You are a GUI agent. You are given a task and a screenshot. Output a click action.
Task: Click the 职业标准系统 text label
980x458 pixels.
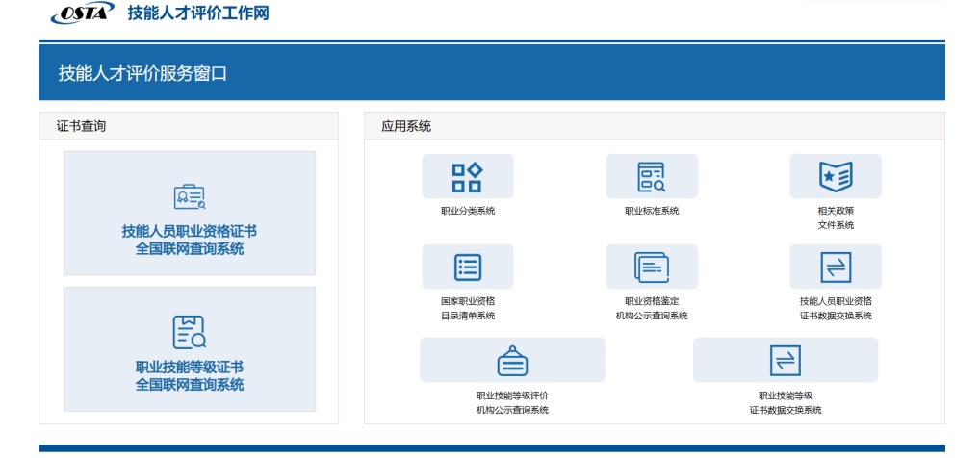tap(651, 211)
